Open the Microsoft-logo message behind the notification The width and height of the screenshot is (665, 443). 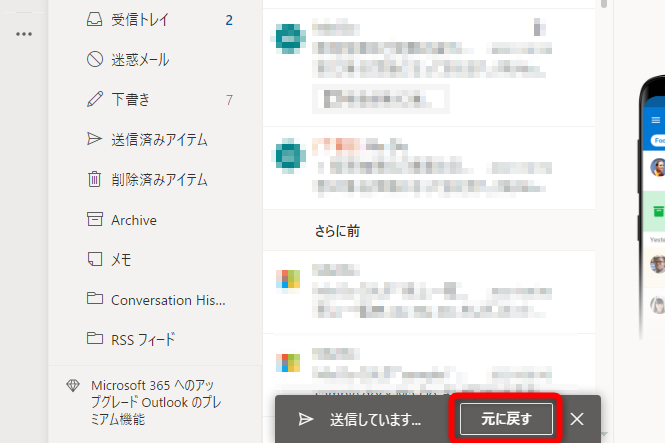pos(429,365)
